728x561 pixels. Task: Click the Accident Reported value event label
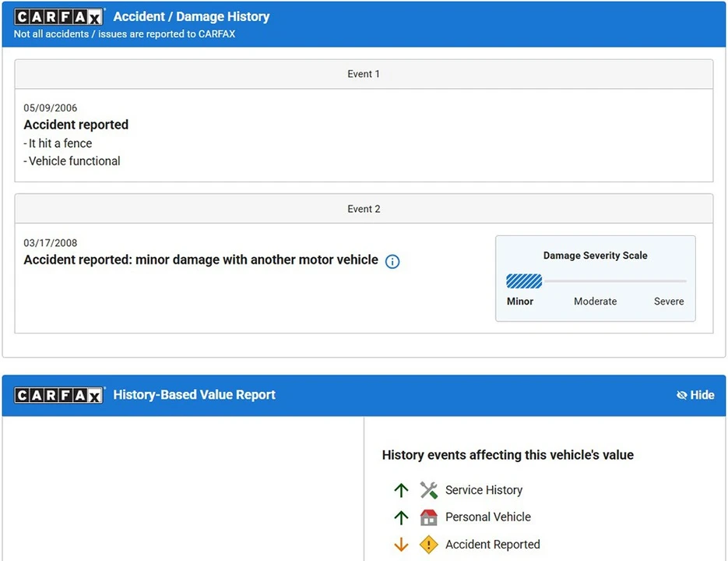point(493,545)
